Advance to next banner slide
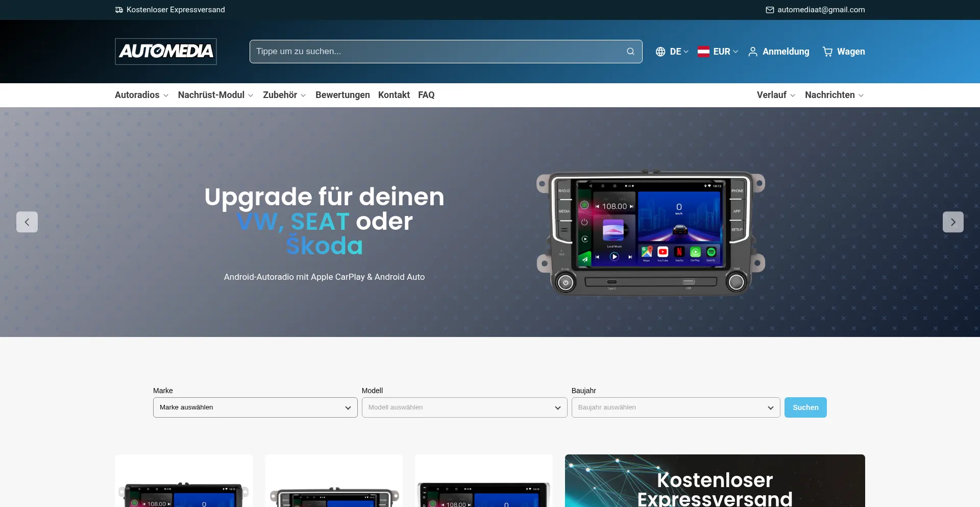 pyautogui.click(x=952, y=222)
